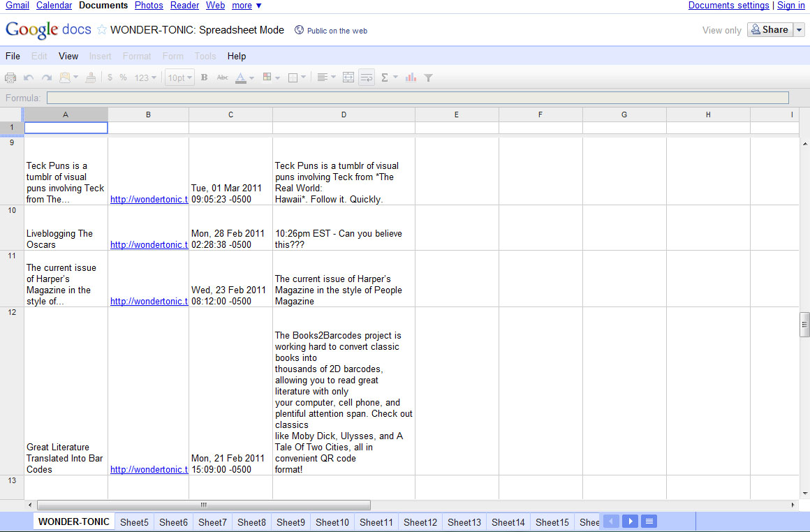Format as currency with the $ icon
810x532 pixels.
point(110,77)
